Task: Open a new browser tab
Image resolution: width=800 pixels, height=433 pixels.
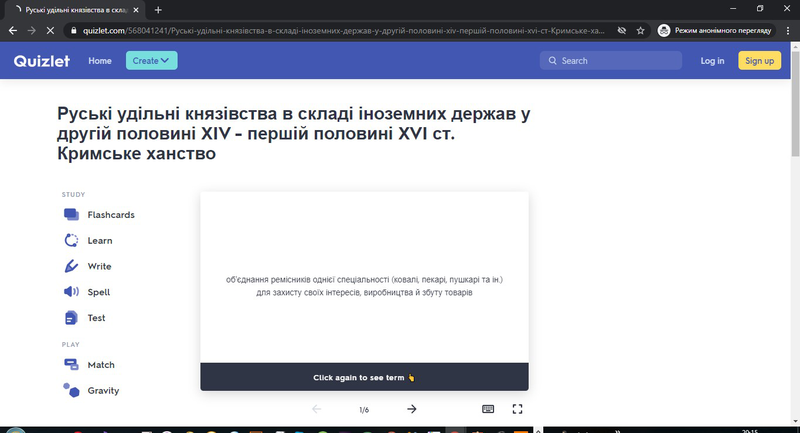Action: click(x=158, y=9)
